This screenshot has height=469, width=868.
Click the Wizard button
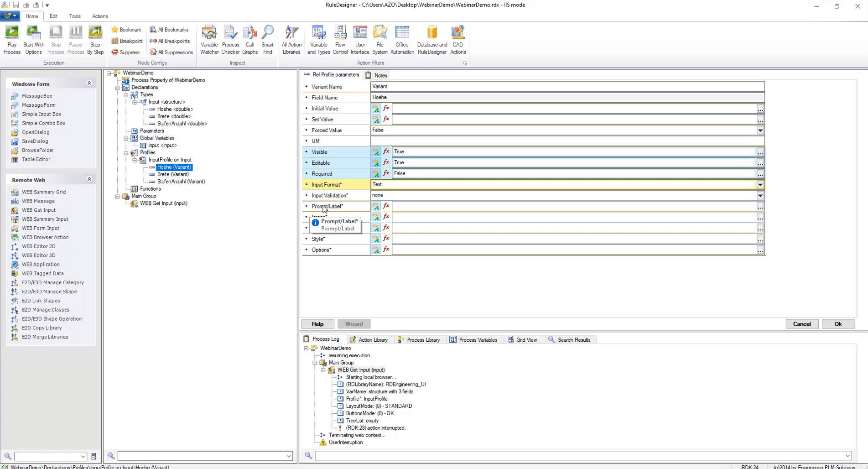(354, 323)
